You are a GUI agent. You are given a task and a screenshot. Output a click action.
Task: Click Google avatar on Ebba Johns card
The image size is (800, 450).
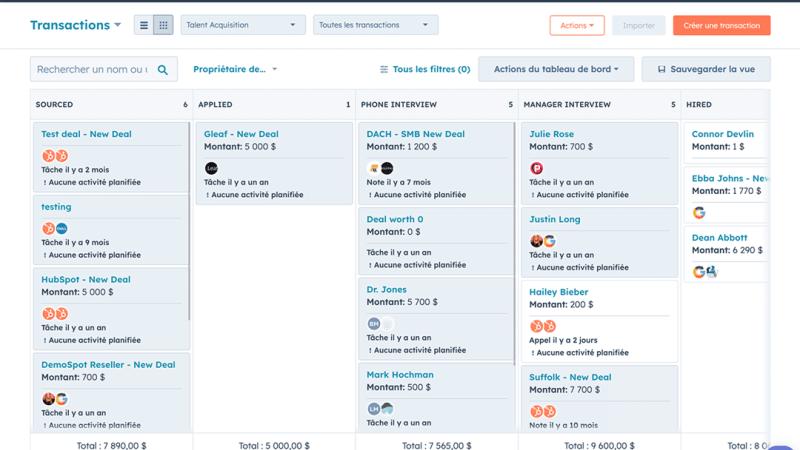(x=699, y=213)
